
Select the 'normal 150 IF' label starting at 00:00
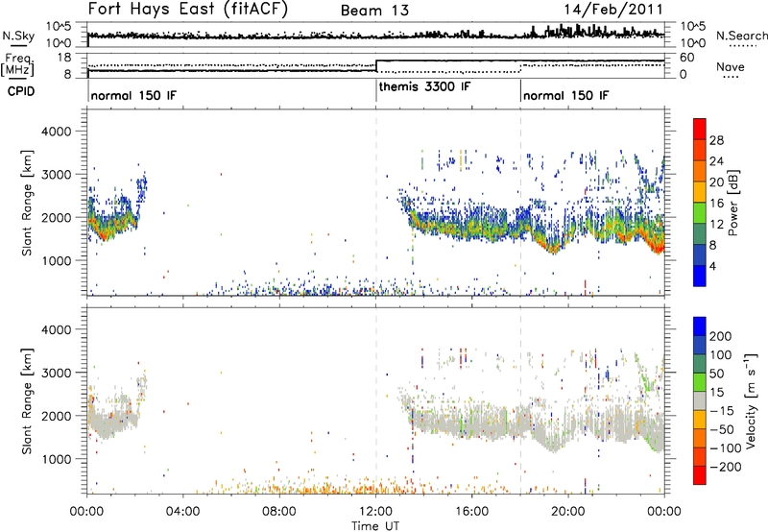pos(133,95)
